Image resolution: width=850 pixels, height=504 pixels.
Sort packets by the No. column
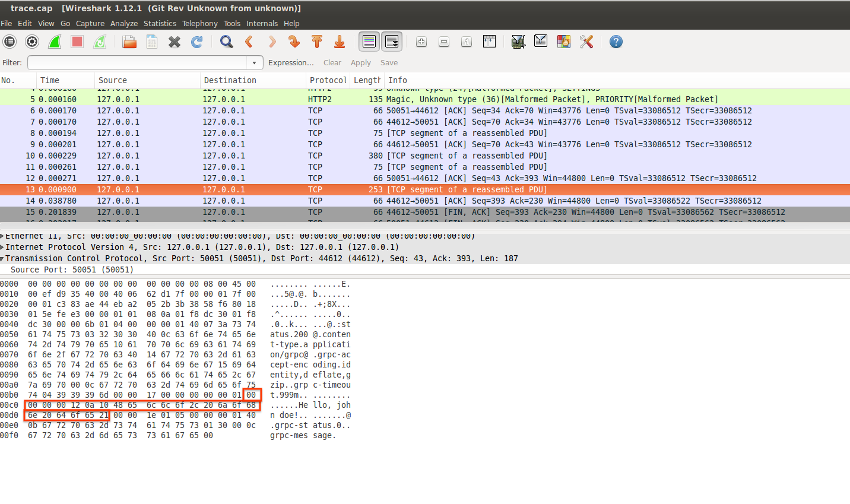pyautogui.click(x=18, y=80)
